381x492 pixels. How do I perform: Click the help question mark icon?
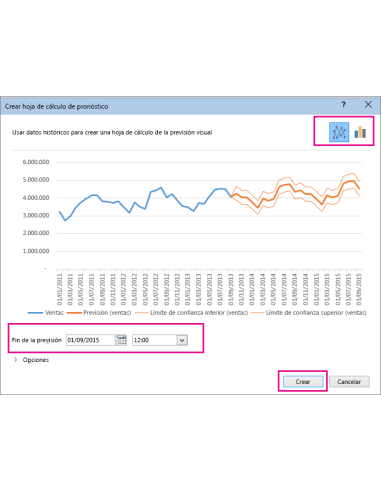[x=343, y=105]
